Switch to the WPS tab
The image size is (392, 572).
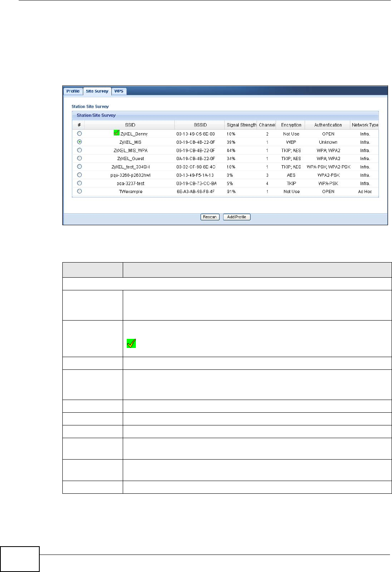coord(119,91)
